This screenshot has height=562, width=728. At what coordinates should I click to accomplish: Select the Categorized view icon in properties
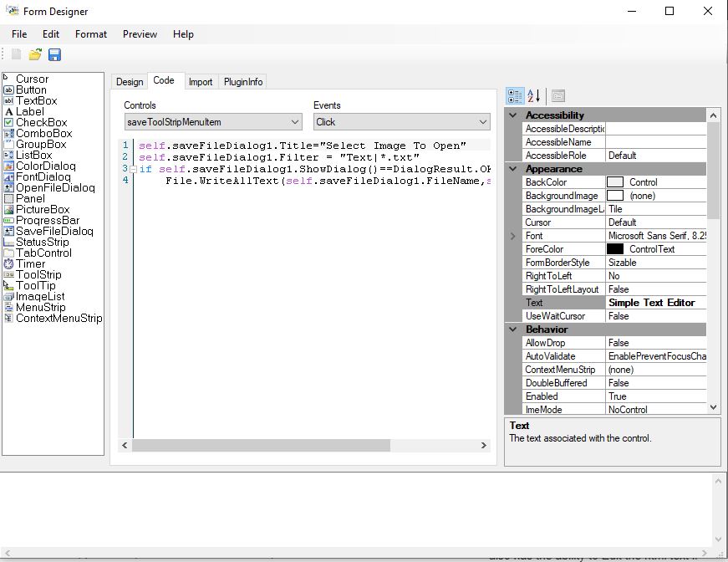pos(515,96)
